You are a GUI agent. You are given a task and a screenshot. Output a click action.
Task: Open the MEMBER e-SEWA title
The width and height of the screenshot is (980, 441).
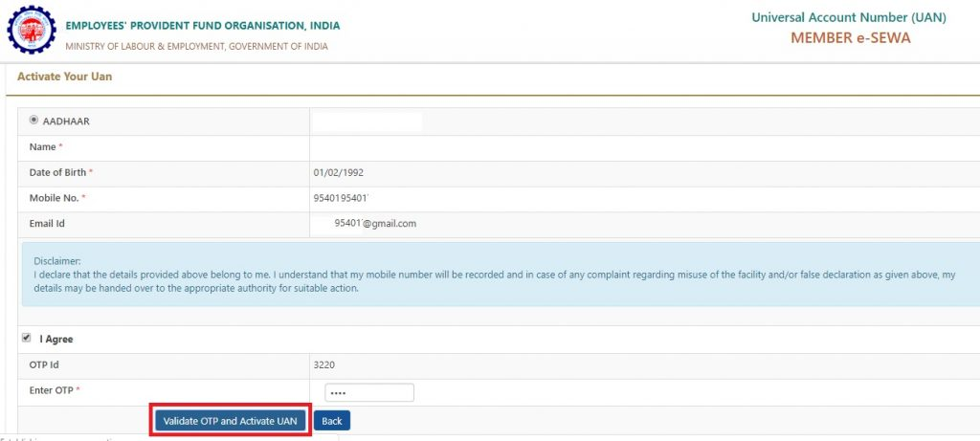pyautogui.click(x=850, y=38)
